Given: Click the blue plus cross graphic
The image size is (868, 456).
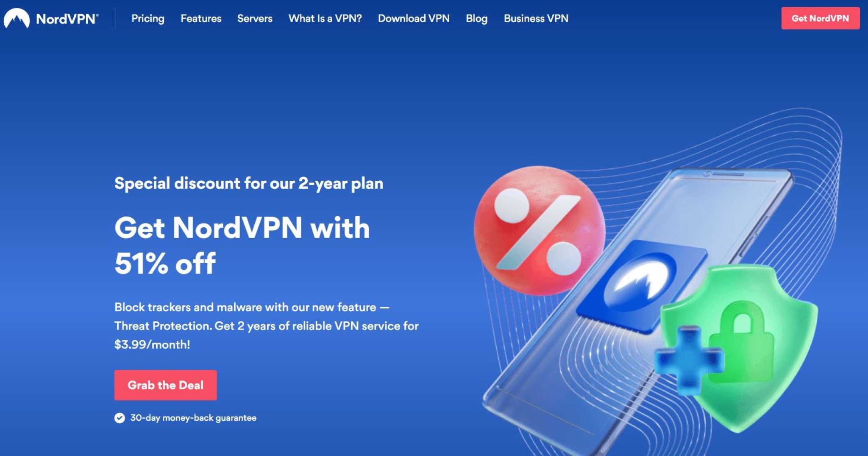Looking at the screenshot, I should 688,359.
